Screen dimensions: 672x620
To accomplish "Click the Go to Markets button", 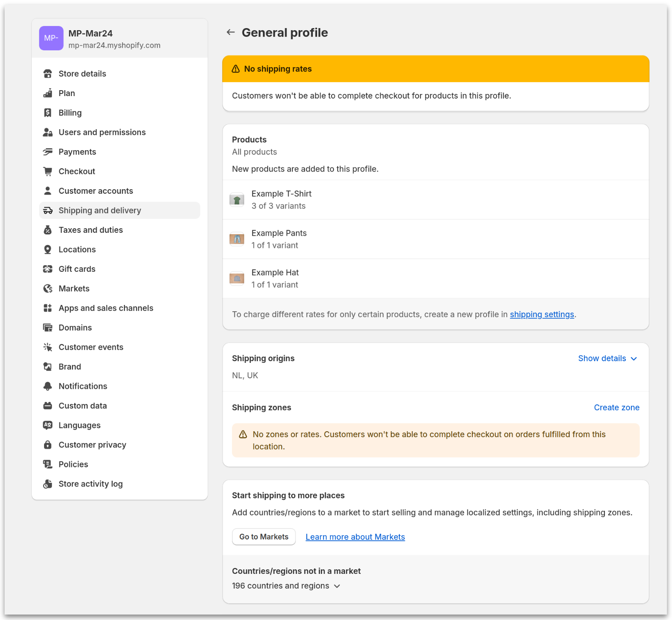I will [x=264, y=537].
